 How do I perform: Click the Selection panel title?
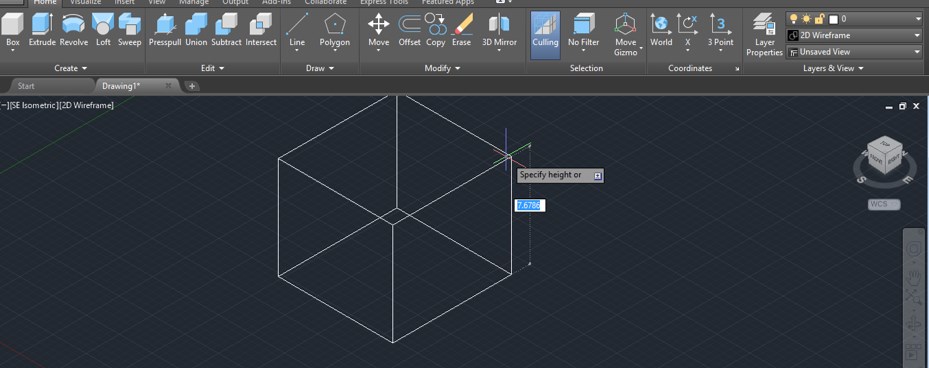586,68
